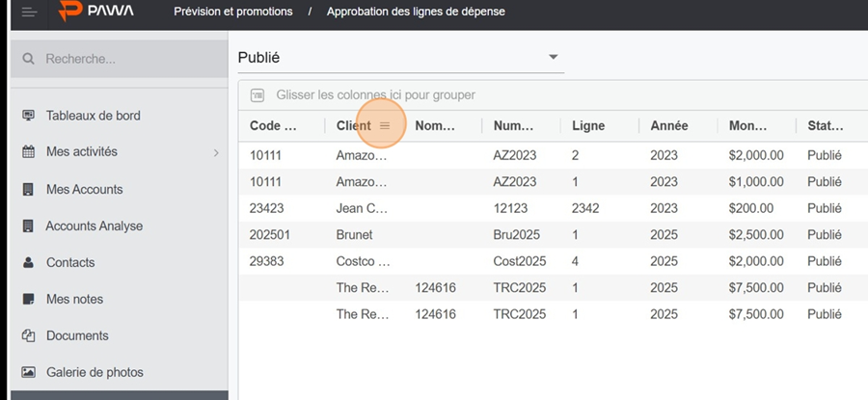Image resolution: width=868 pixels, height=400 pixels.
Task: Click the Mes activités calendar icon
Action: click(x=28, y=151)
